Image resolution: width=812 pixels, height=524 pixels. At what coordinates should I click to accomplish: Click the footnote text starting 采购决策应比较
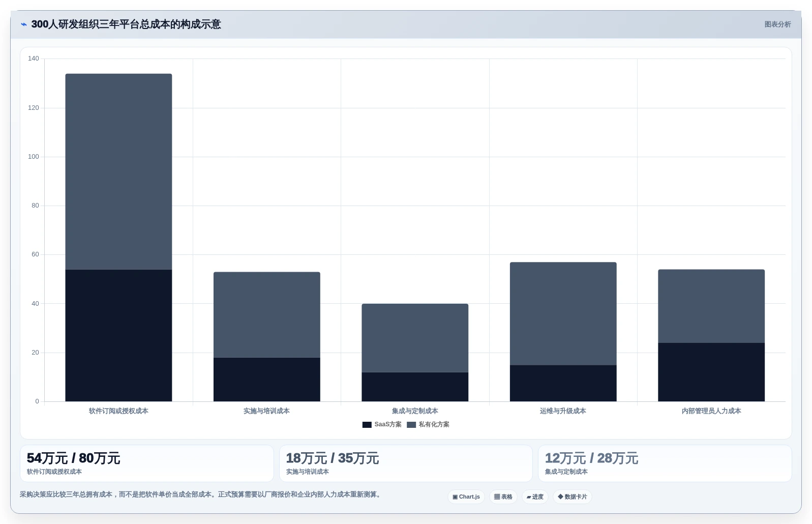tap(201, 494)
